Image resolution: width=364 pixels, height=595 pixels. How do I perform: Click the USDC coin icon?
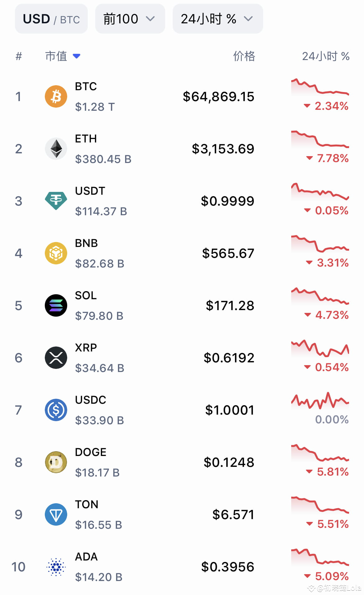coord(56,410)
